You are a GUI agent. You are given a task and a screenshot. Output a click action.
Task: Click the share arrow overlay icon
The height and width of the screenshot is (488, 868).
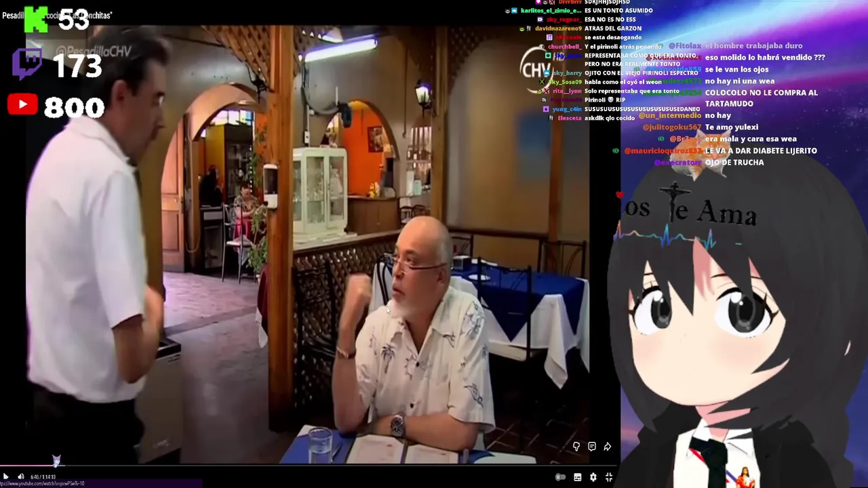(607, 447)
